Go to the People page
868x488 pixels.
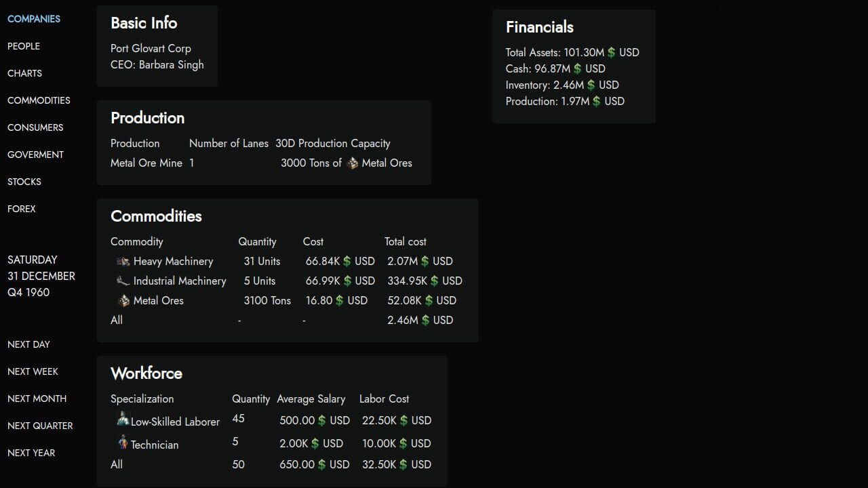24,46
